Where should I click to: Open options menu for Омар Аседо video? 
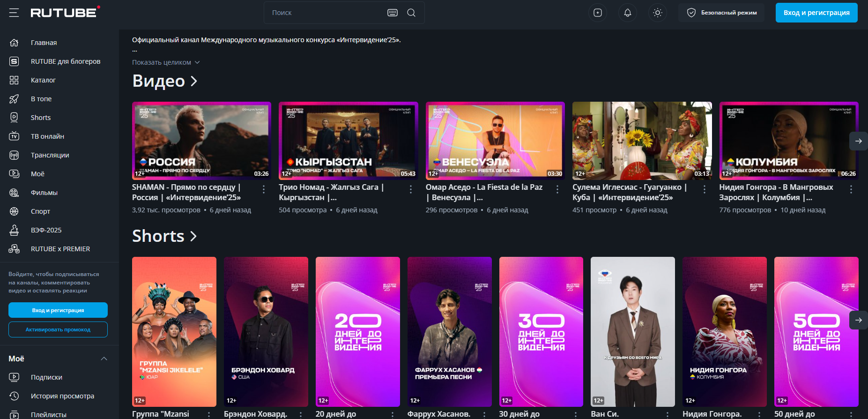[557, 189]
